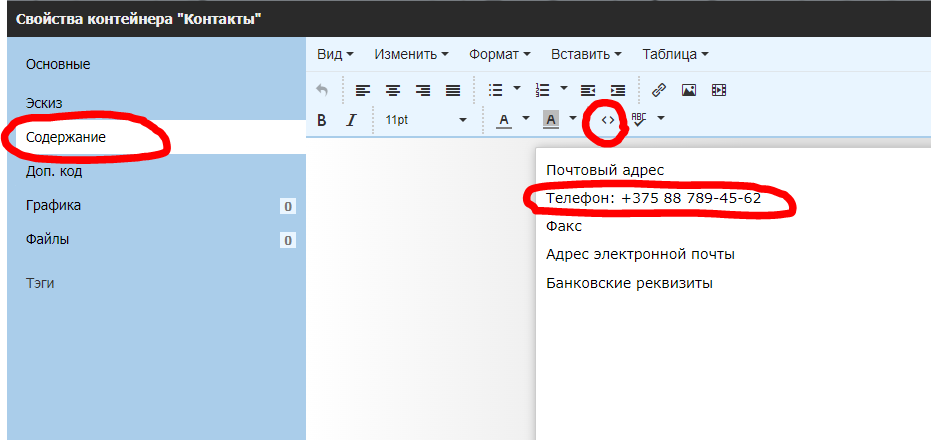The width and height of the screenshot is (931, 440).
Task: Expand the bullet list style dropdown arrow
Action: tap(517, 89)
